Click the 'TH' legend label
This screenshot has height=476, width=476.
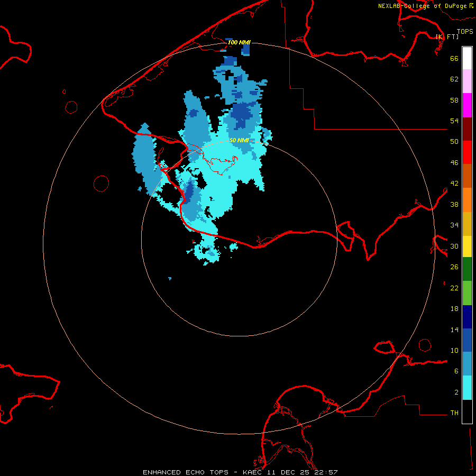coord(454,413)
